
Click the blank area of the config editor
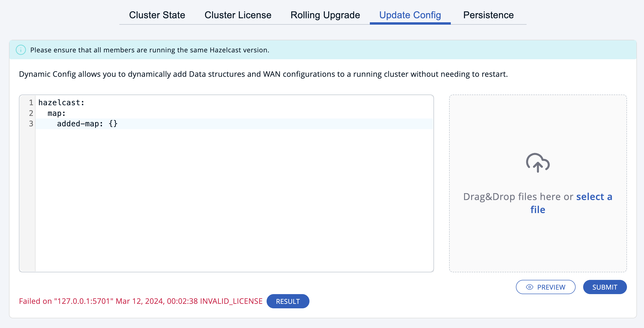pyautogui.click(x=234, y=200)
